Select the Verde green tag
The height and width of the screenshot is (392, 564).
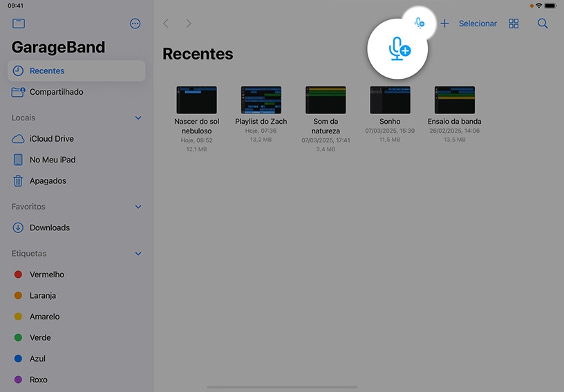pyautogui.click(x=76, y=337)
